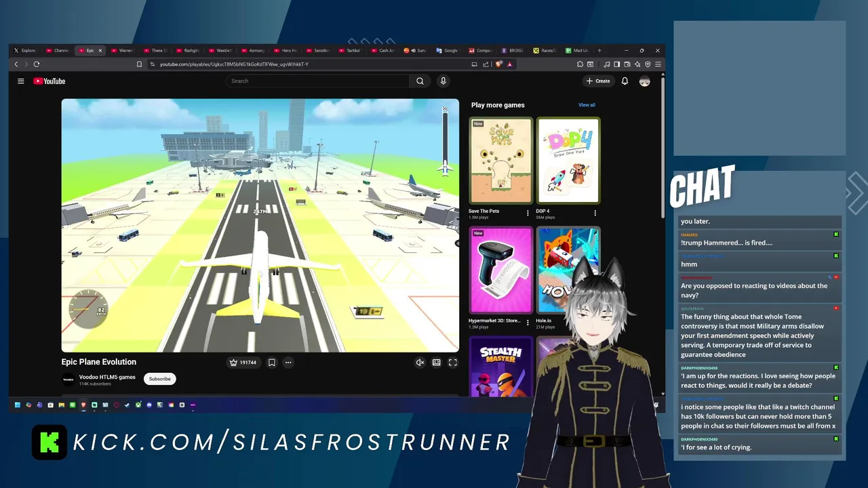Switch to the Warren tab
This screenshot has height=488, width=868.
coord(123,51)
